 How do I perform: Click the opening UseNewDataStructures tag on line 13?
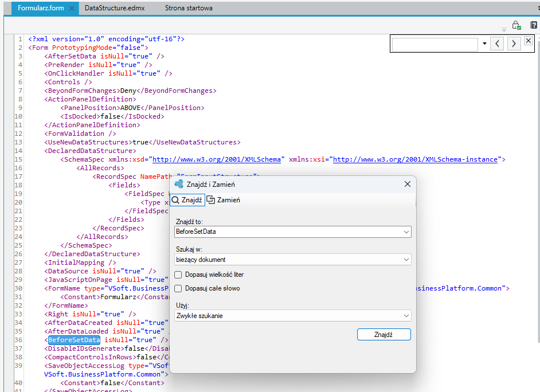point(88,142)
